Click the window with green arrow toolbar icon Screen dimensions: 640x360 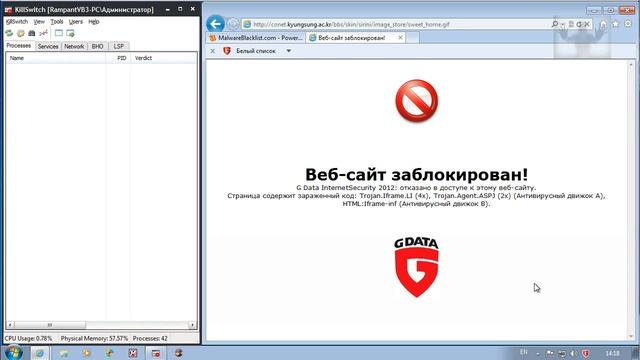pos(70,33)
